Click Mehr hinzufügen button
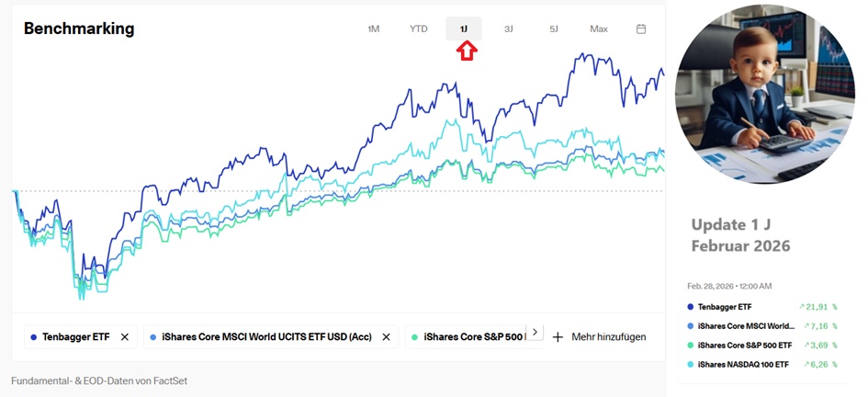The width and height of the screenshot is (868, 397). 608,337
